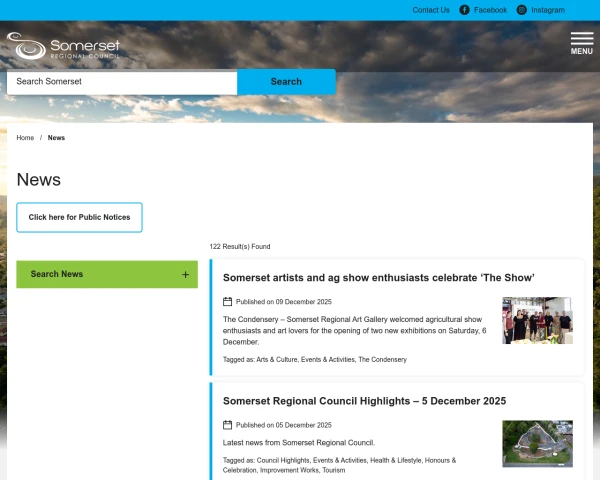This screenshot has height=480, width=600.
Task: Click the News page heading
Action: [x=39, y=180]
